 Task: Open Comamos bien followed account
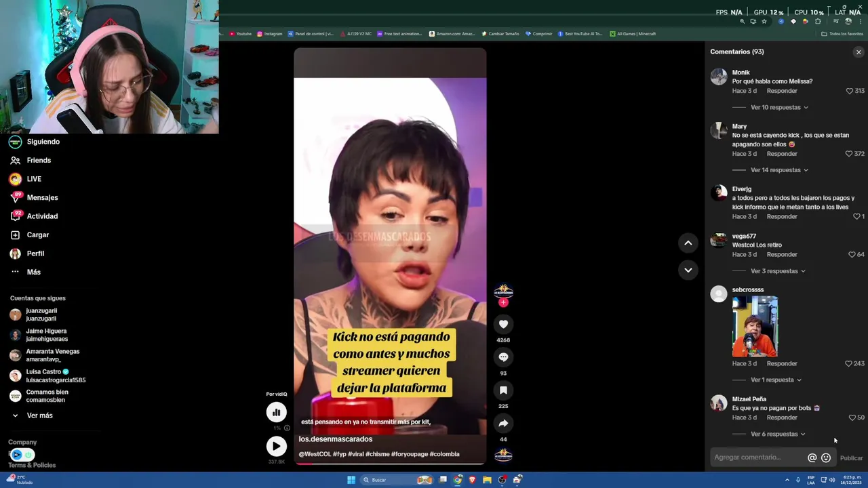[x=47, y=396]
